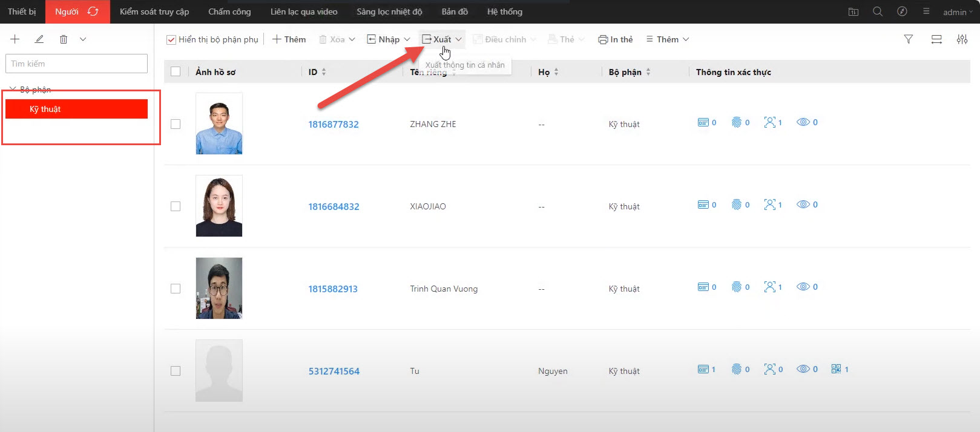
Task: Open column settings sliders icon
Action: click(962, 39)
